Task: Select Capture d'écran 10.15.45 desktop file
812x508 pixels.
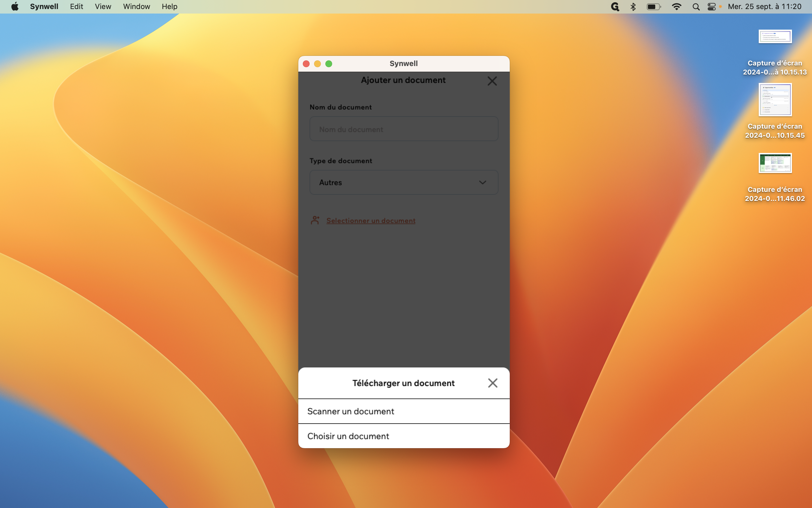Action: pyautogui.click(x=775, y=111)
